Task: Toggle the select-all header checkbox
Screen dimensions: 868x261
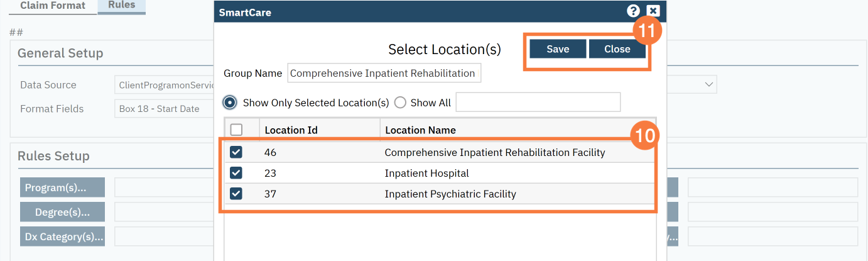Action: pos(236,130)
